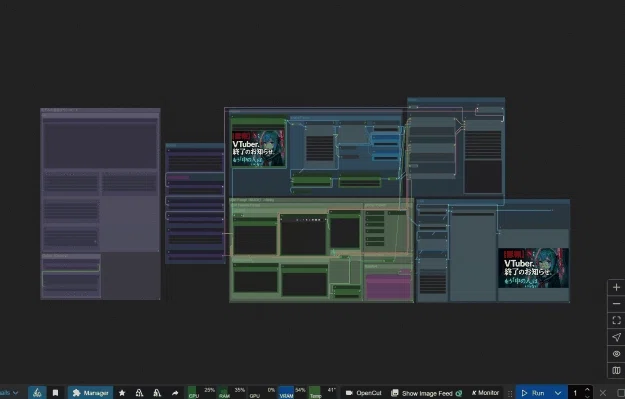
Task: Expand the dropdown chevron at the far left of the bottom bar
Action: tap(15, 393)
